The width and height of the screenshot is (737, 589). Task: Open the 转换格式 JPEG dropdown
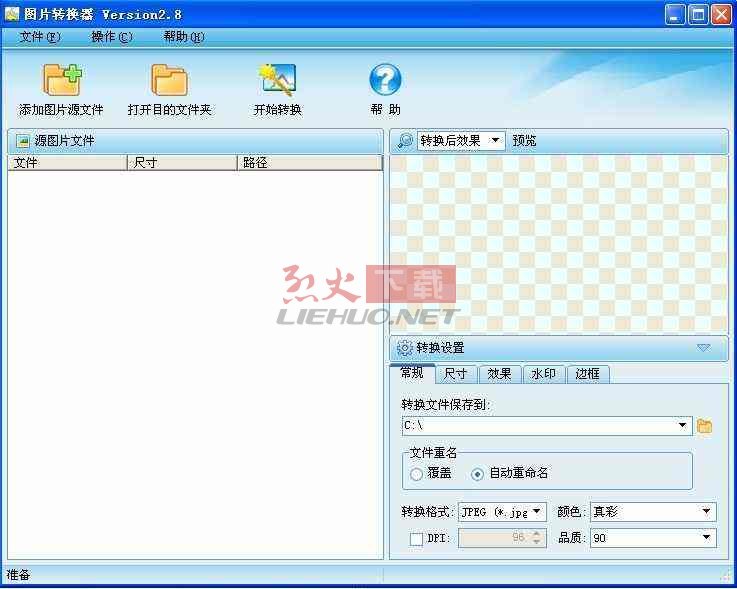(x=537, y=511)
